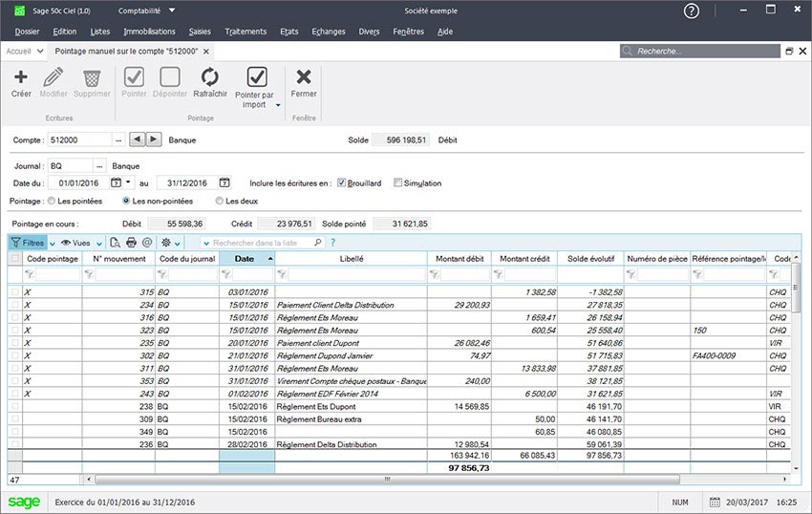This screenshot has width=812, height=514.
Task: Click the Filtres button
Action: [29, 243]
